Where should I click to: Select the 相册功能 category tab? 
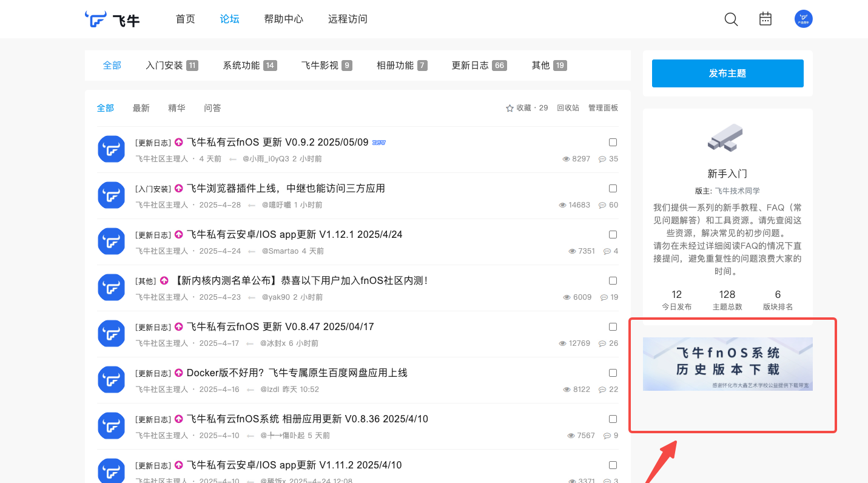pos(402,66)
